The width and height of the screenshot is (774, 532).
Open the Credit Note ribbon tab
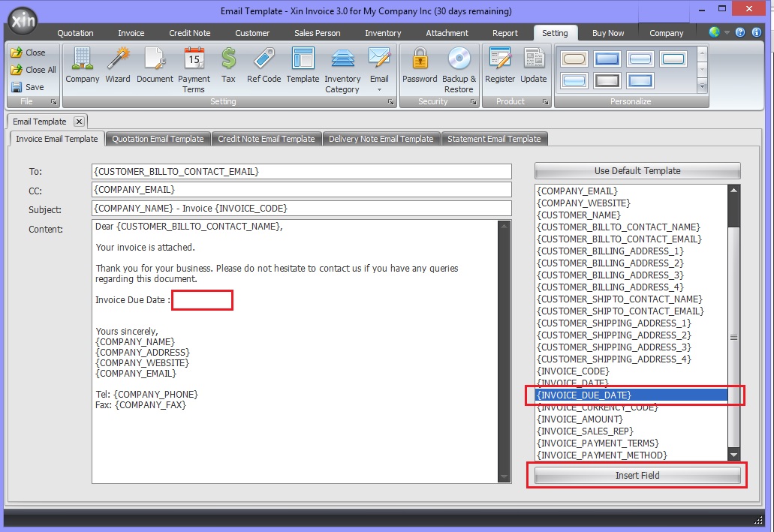coord(189,33)
